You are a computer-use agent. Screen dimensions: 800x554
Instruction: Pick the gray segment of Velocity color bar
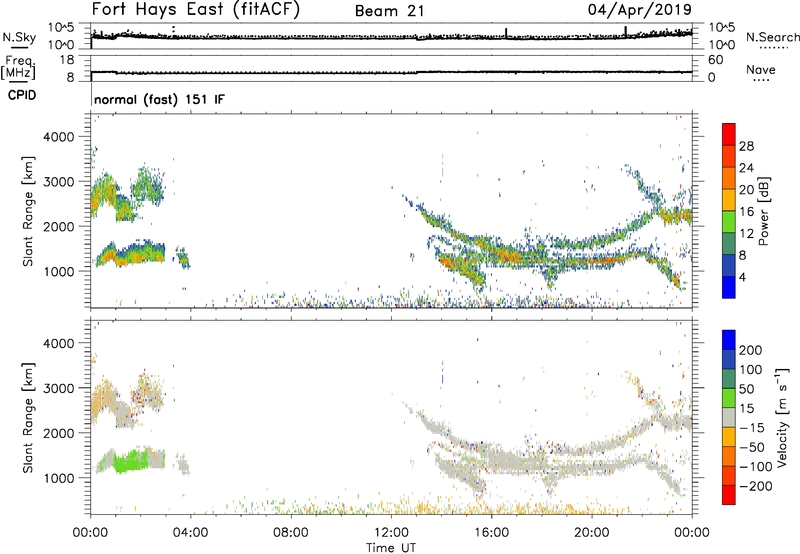pyautogui.click(x=729, y=417)
